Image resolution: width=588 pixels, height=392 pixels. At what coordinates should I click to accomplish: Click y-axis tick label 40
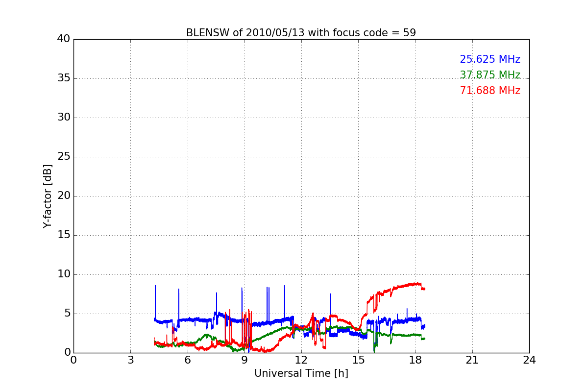64,39
